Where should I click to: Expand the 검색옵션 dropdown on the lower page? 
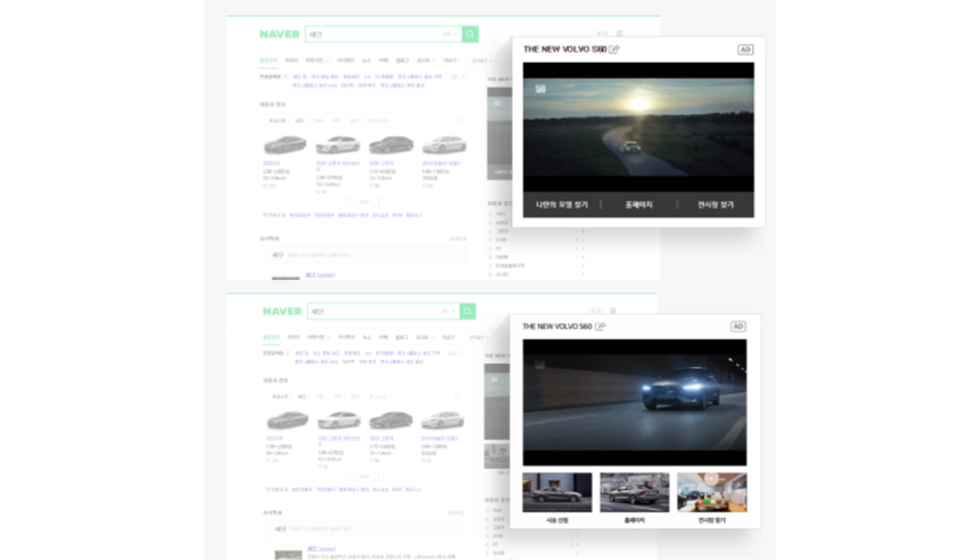[x=479, y=337]
